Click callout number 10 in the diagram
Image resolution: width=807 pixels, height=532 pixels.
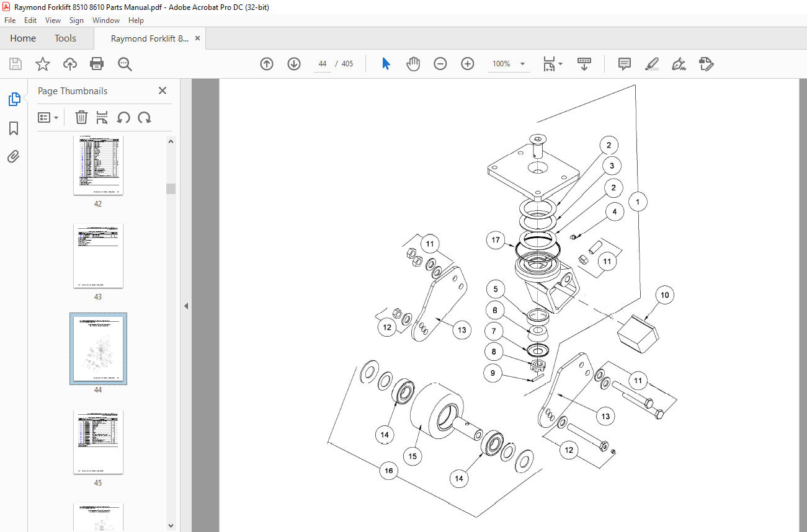664,295
